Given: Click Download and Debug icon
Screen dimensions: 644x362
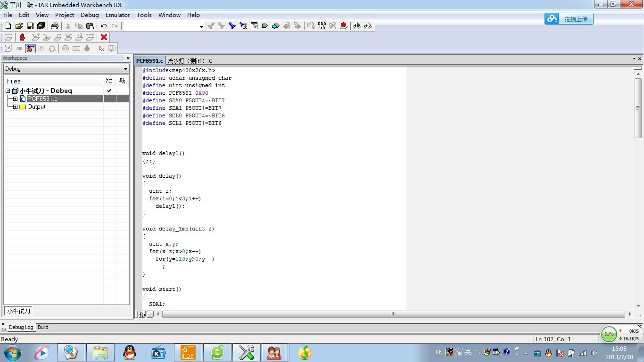Looking at the screenshot, I should click(x=357, y=26).
